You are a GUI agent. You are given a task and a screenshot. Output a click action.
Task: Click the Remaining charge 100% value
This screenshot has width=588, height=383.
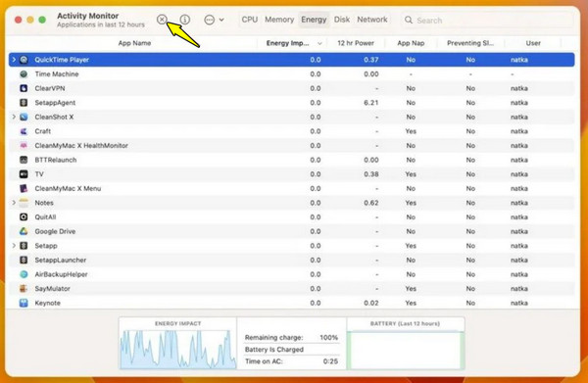(x=329, y=338)
